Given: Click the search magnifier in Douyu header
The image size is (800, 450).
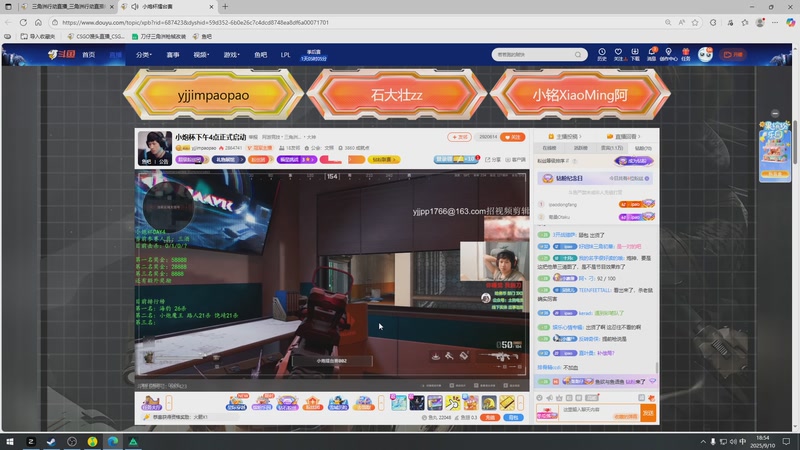Looking at the screenshot, I should click(x=578, y=55).
